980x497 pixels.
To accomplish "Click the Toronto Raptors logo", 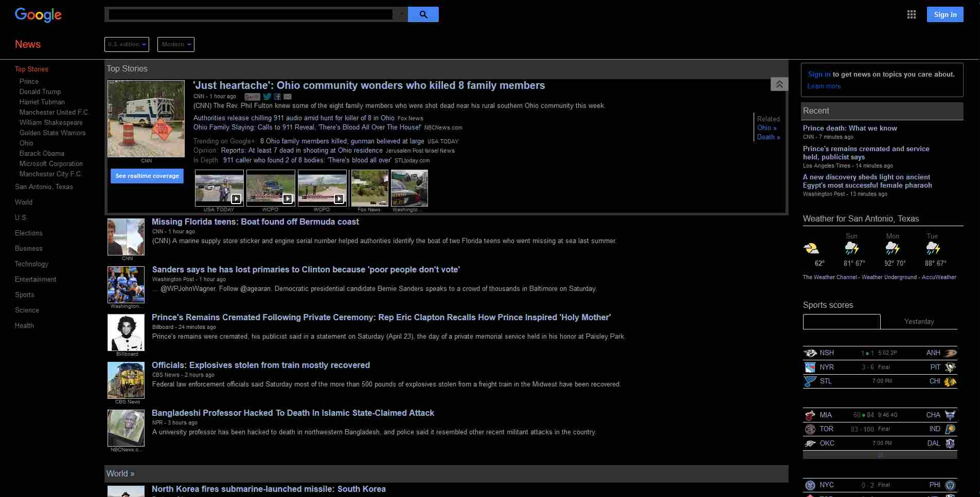I will (x=810, y=429).
